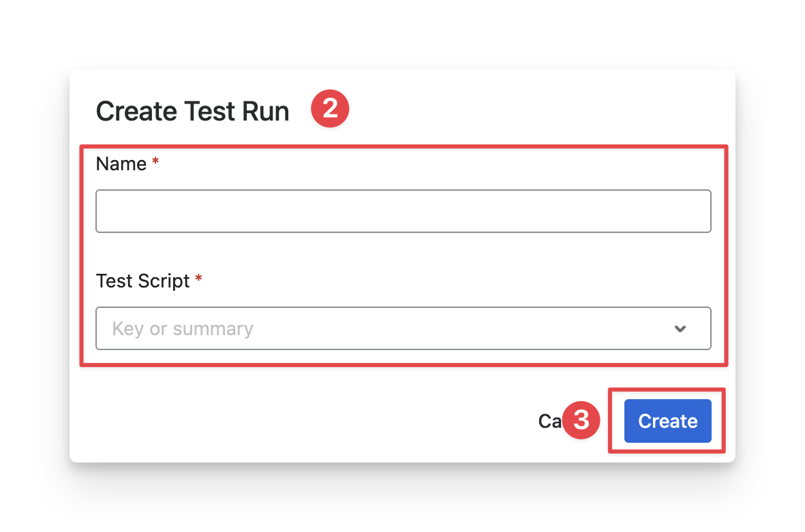Click the partially hidden Cancel button
The image size is (805, 532).
tap(549, 421)
